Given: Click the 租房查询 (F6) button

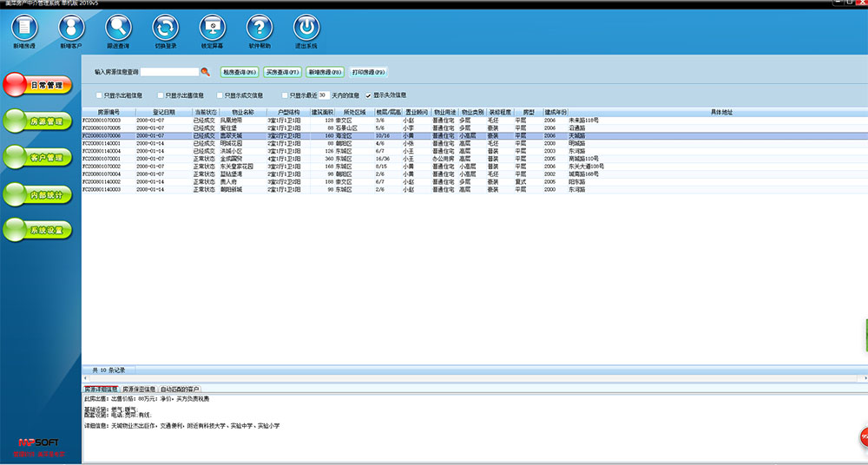Looking at the screenshot, I should [x=240, y=72].
